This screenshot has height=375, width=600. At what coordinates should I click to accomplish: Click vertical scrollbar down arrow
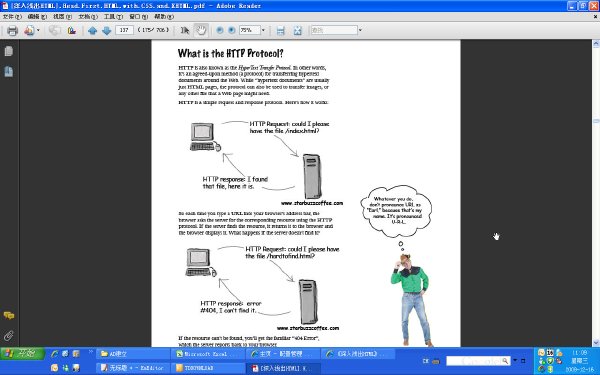(596, 342)
